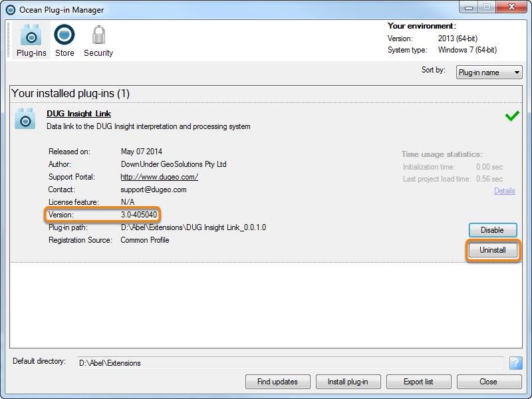The image size is (532, 399).
Task: Open the Sort by Plug-in name dropdown
Action: pos(489,72)
